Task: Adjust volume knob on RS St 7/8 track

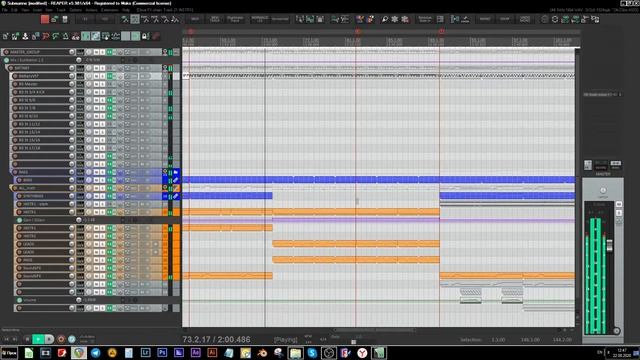Action: point(72,108)
